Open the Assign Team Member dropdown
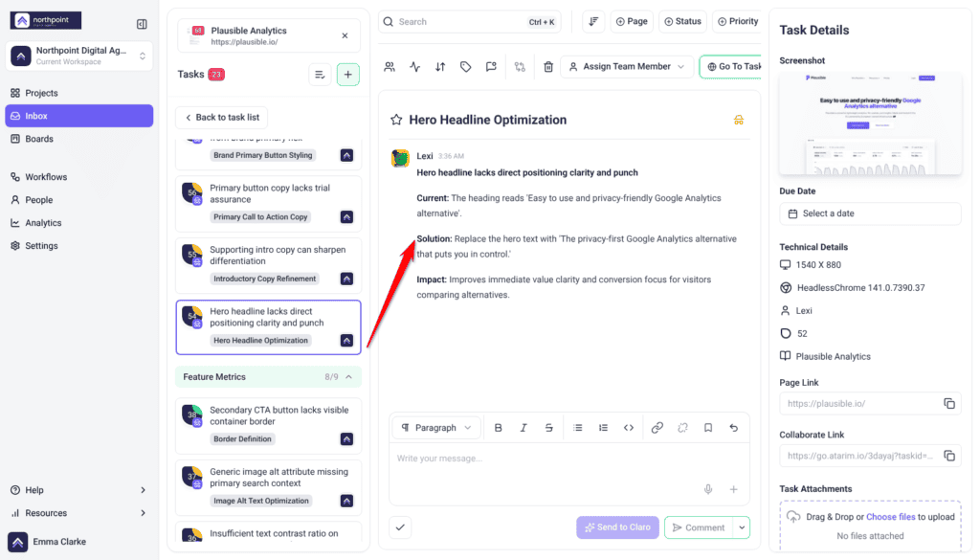The image size is (980, 560). pyautogui.click(x=627, y=67)
